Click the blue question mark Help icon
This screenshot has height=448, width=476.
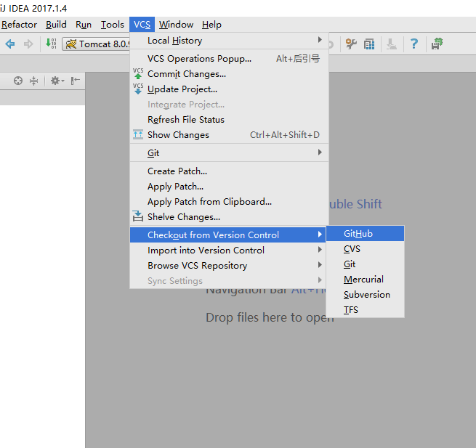[414, 44]
